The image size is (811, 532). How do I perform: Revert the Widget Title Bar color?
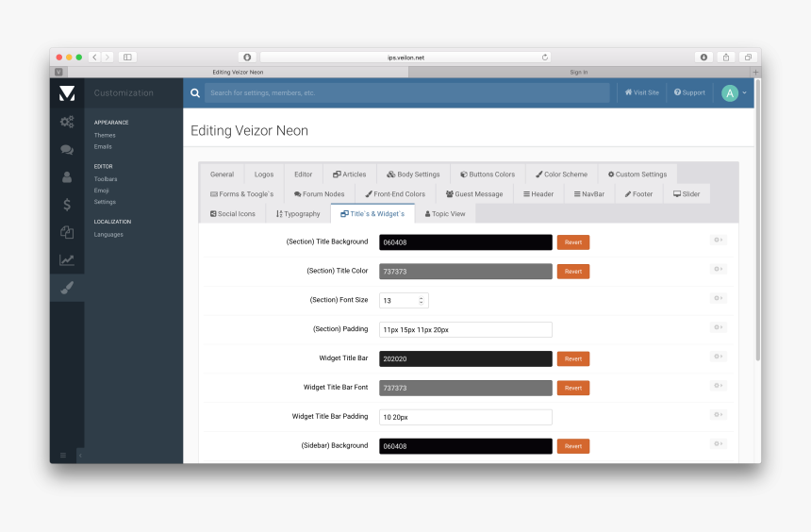pos(573,358)
